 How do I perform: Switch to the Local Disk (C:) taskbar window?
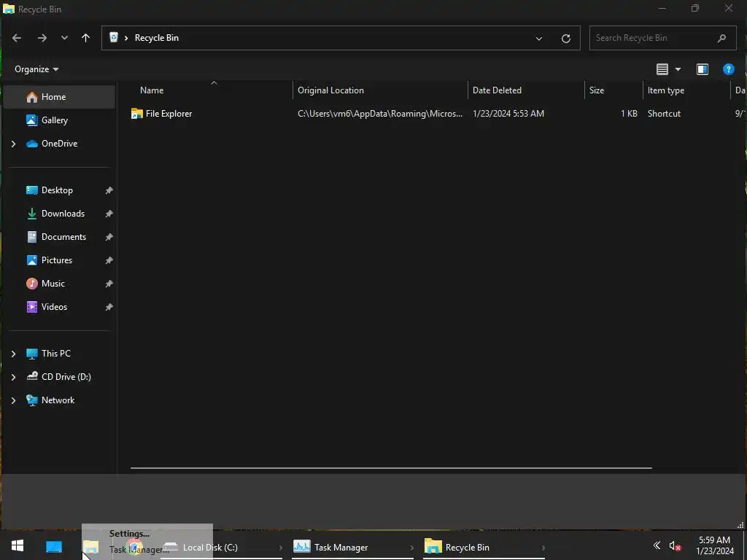(222, 548)
